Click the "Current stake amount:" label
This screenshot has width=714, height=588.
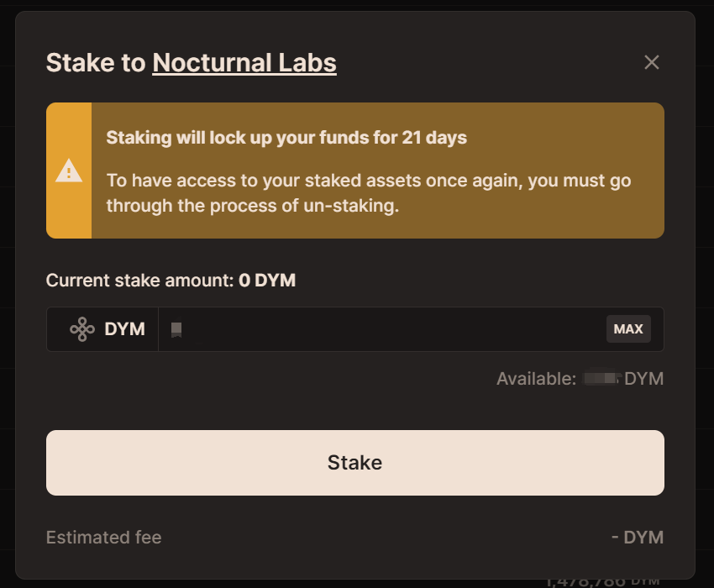(x=139, y=281)
